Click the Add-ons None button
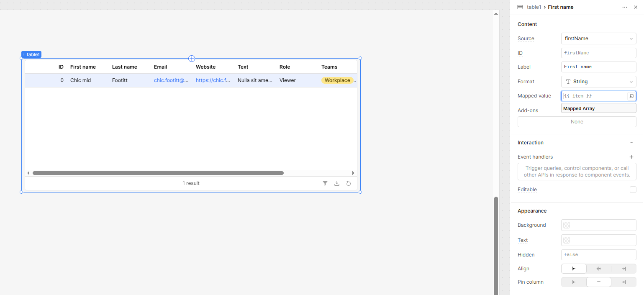The height and width of the screenshot is (295, 644). pyautogui.click(x=577, y=122)
